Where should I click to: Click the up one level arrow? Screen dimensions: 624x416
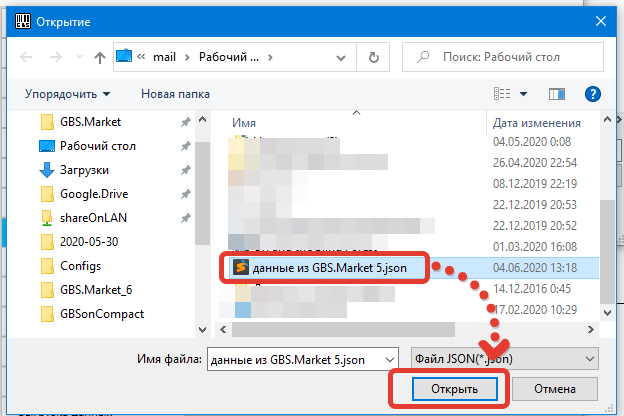[x=98, y=57]
